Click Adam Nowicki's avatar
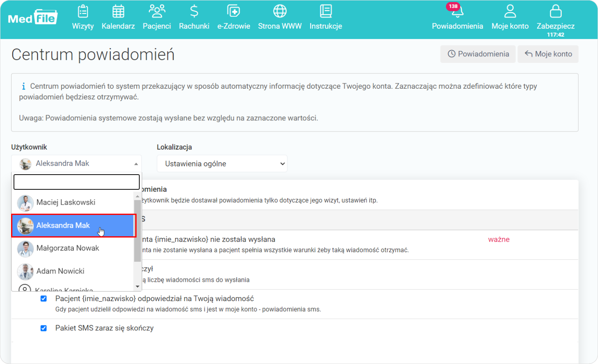 click(25, 272)
